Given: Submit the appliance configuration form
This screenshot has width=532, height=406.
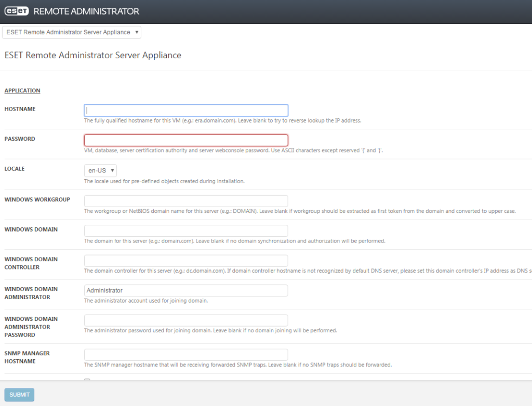Looking at the screenshot, I should point(19,395).
